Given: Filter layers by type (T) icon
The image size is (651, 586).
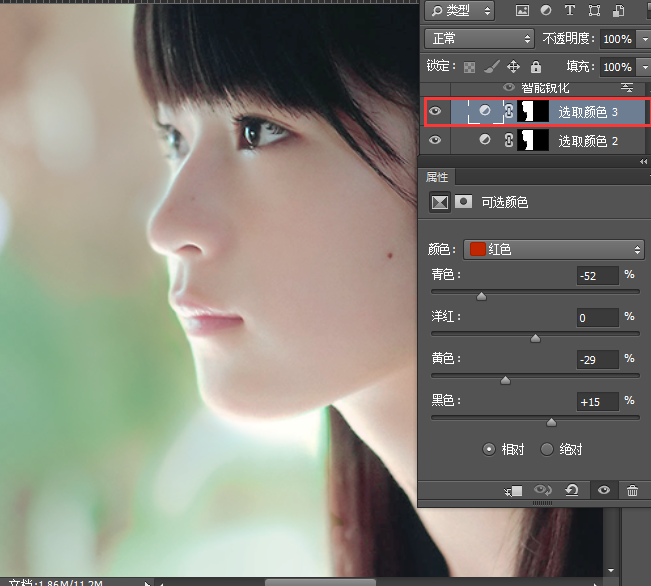Looking at the screenshot, I should [570, 11].
